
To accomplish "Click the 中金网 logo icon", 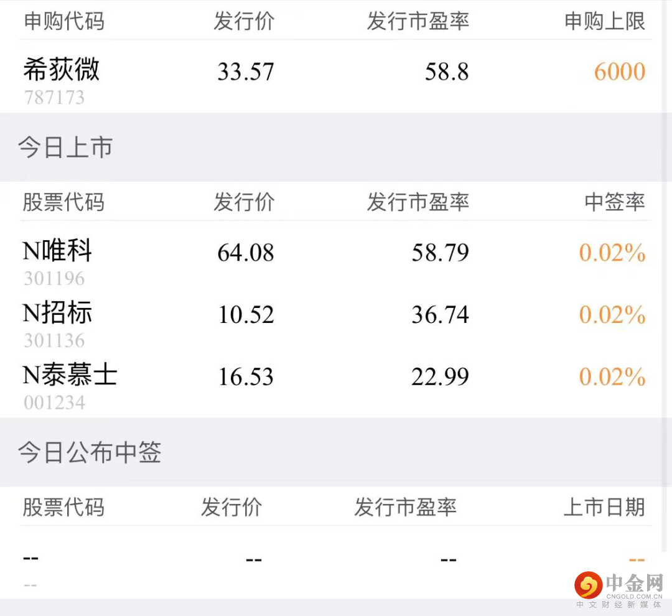I will (588, 585).
